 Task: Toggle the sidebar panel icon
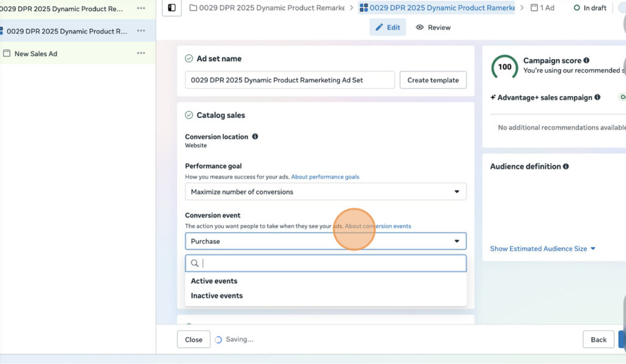[x=172, y=8]
